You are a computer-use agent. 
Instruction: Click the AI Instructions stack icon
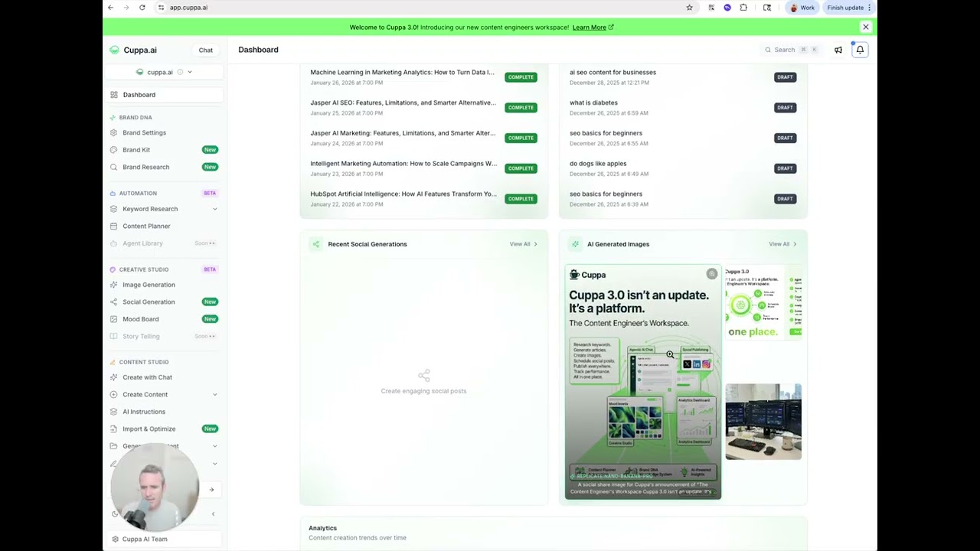click(x=114, y=412)
